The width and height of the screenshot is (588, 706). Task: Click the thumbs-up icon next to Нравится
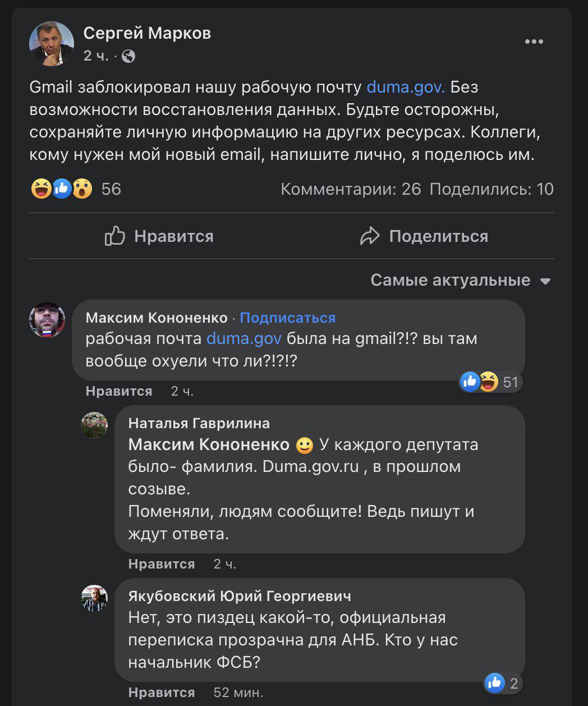115,236
